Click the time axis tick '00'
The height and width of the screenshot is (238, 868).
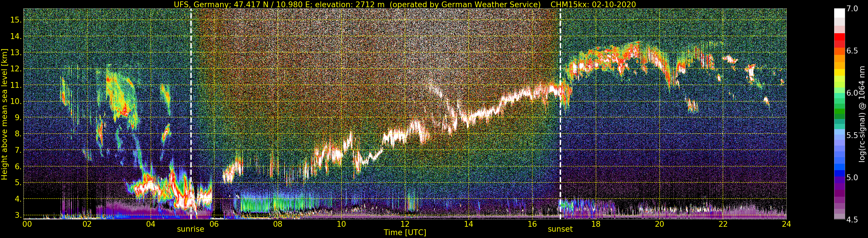click(27, 224)
